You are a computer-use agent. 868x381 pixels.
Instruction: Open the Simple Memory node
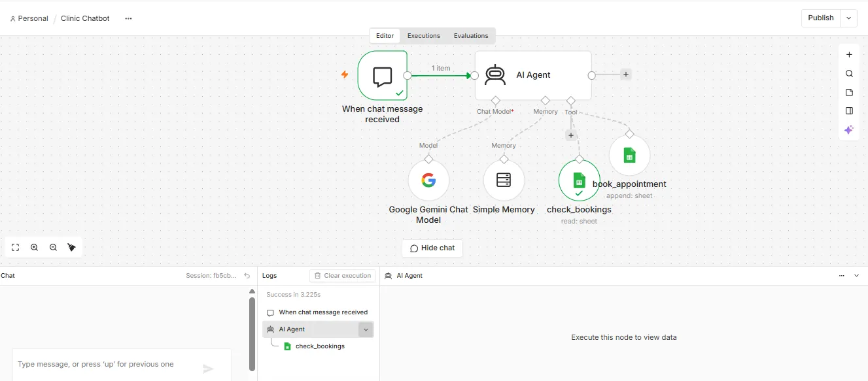tap(504, 180)
